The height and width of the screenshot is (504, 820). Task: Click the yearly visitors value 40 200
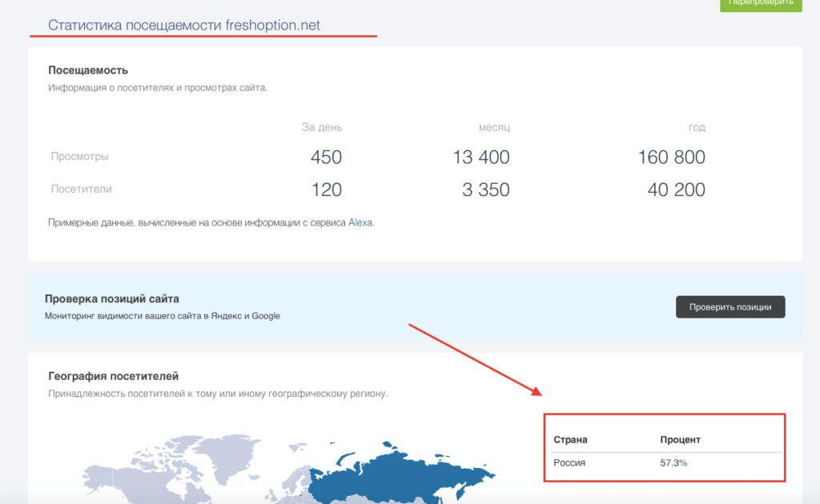[677, 190]
